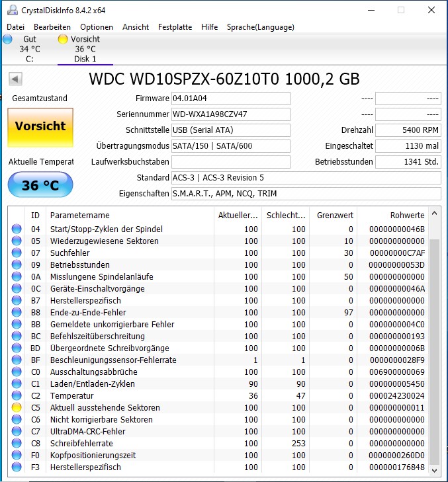Click the raw value 000000000011 of ausstehende Sektoren
The image size is (448, 482).
[397, 407]
